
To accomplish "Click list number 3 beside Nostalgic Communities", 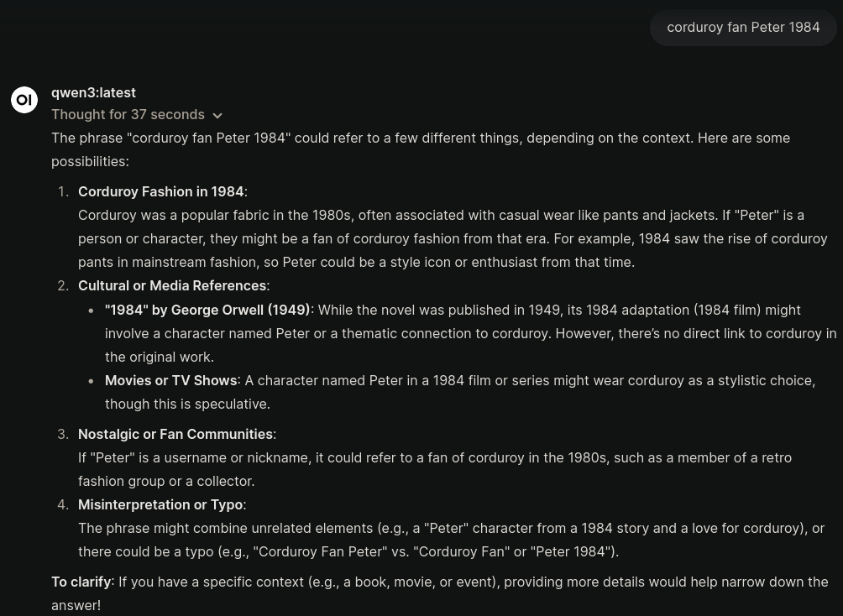I will coord(63,434).
